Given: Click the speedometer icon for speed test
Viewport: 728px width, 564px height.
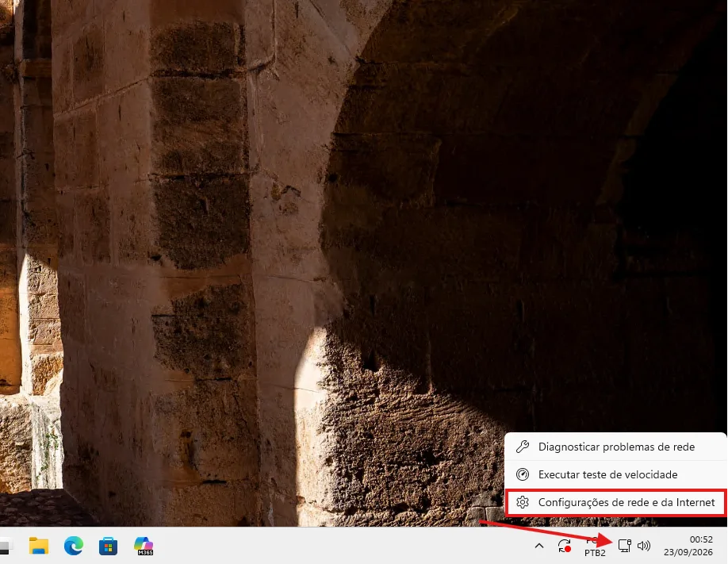Looking at the screenshot, I should [523, 474].
